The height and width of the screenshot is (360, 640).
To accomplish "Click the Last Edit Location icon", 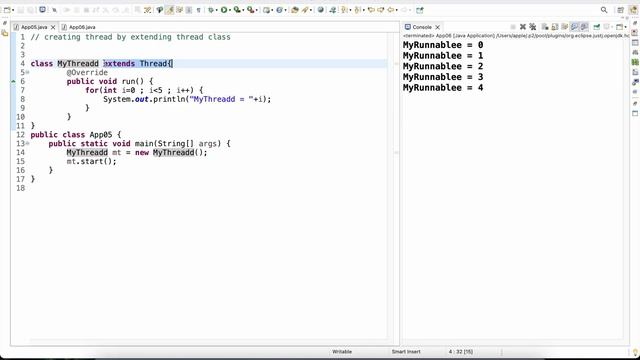I will coord(371,10).
